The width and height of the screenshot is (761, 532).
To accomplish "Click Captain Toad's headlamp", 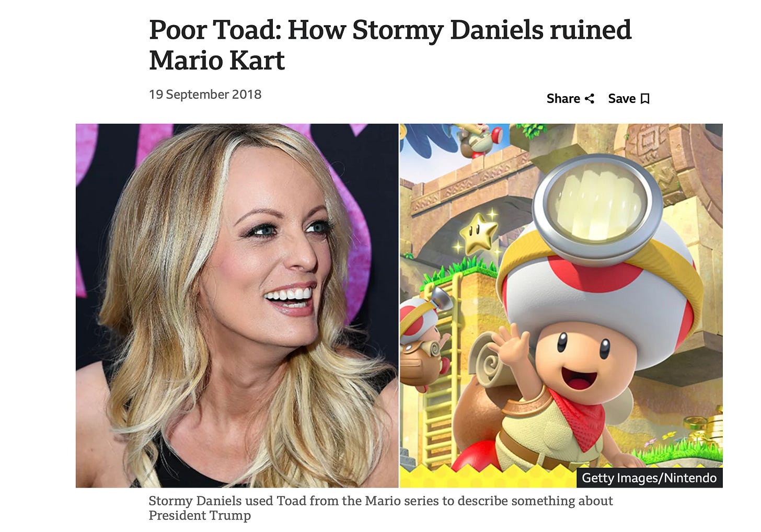I will (597, 200).
